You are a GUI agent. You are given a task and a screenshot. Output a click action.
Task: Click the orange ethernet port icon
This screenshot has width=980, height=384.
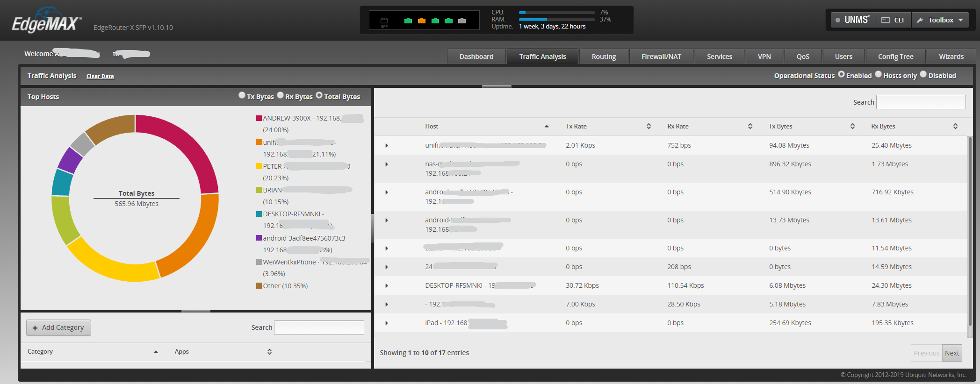pyautogui.click(x=421, y=21)
